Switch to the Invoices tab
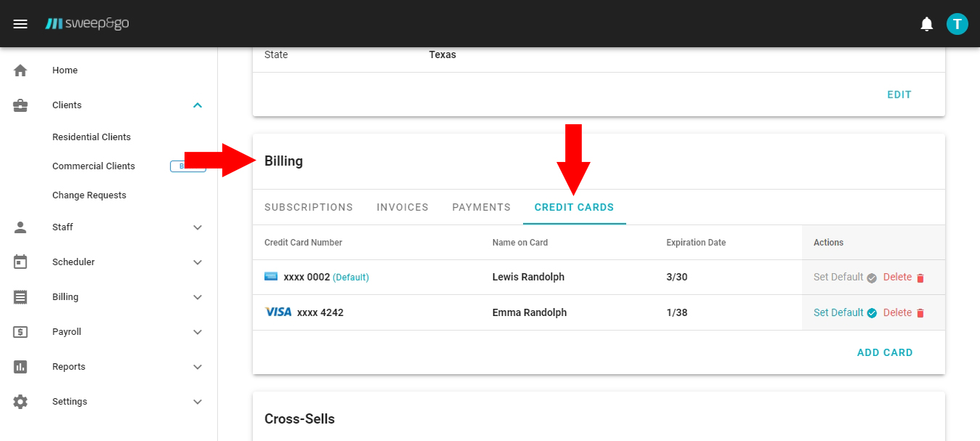 click(x=402, y=207)
